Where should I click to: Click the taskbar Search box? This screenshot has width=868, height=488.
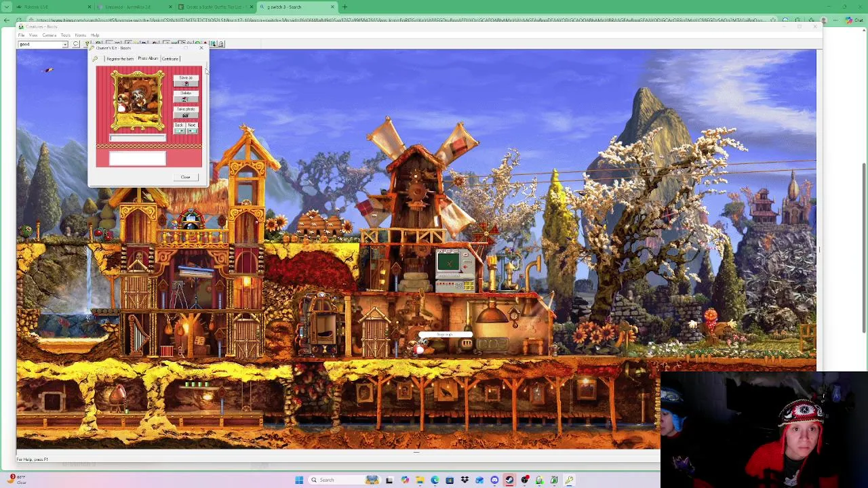point(344,480)
